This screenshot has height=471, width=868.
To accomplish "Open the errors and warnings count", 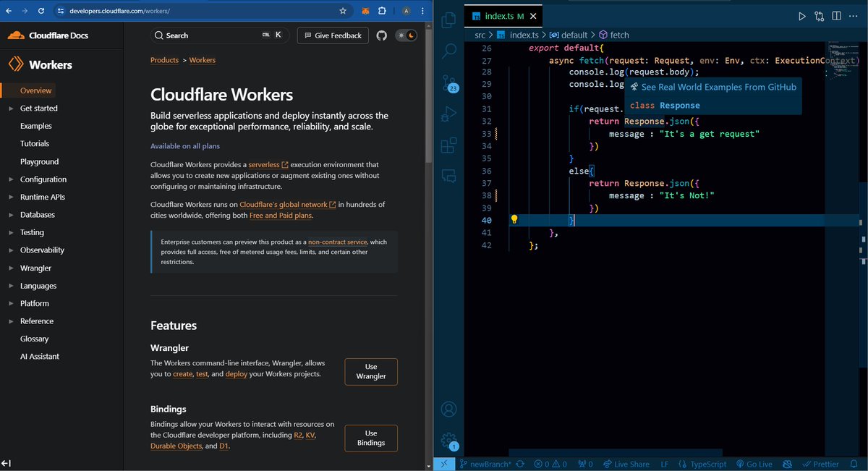I will tap(550, 464).
